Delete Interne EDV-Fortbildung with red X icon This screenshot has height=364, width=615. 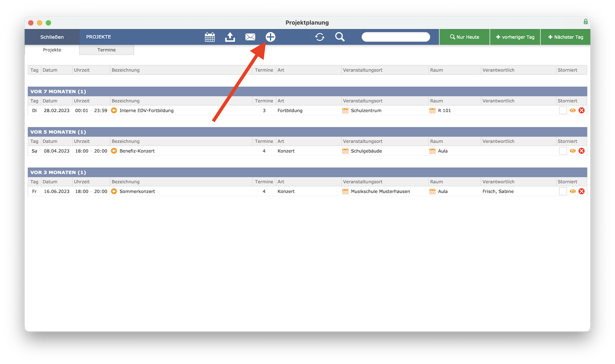(x=582, y=110)
